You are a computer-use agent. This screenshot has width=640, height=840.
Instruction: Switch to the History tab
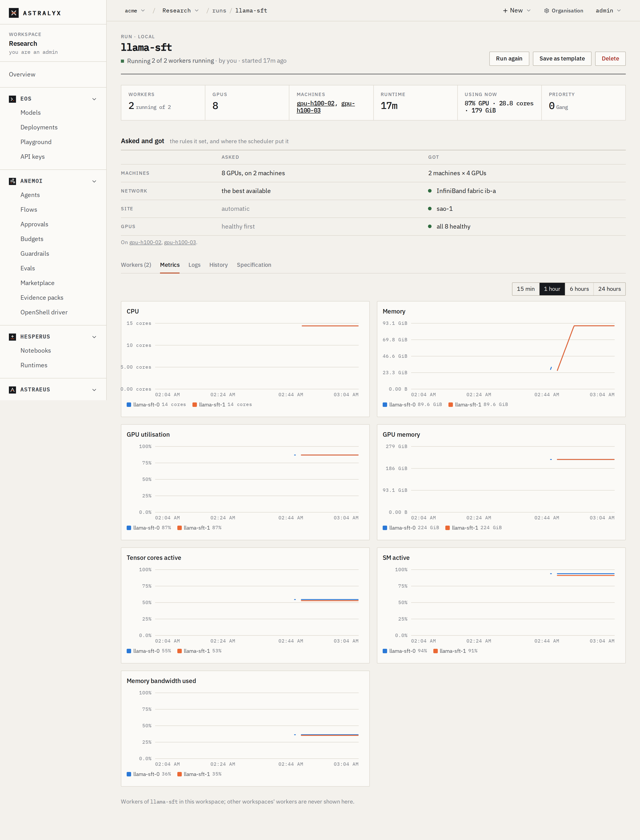pos(218,265)
